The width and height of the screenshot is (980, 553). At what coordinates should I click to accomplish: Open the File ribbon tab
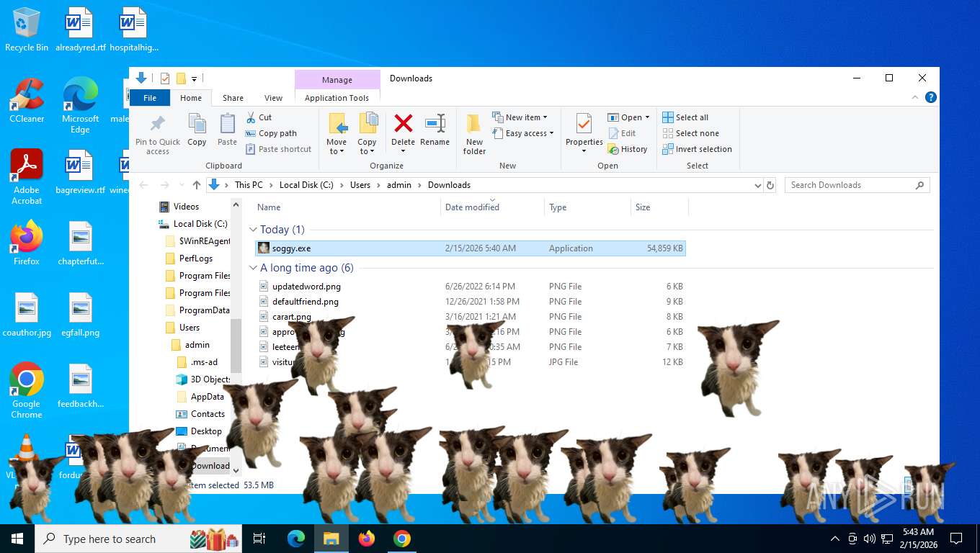point(150,98)
